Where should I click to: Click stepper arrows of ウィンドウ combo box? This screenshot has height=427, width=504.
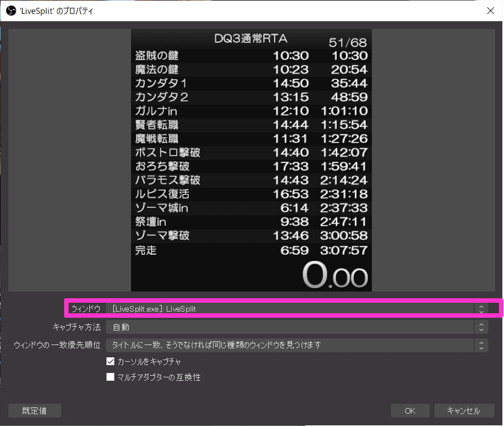[481, 309]
